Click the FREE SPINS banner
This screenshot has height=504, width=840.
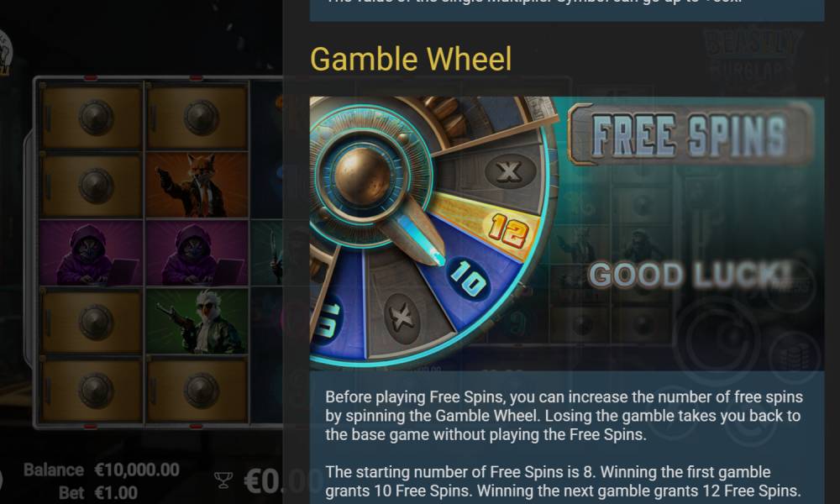pos(690,134)
